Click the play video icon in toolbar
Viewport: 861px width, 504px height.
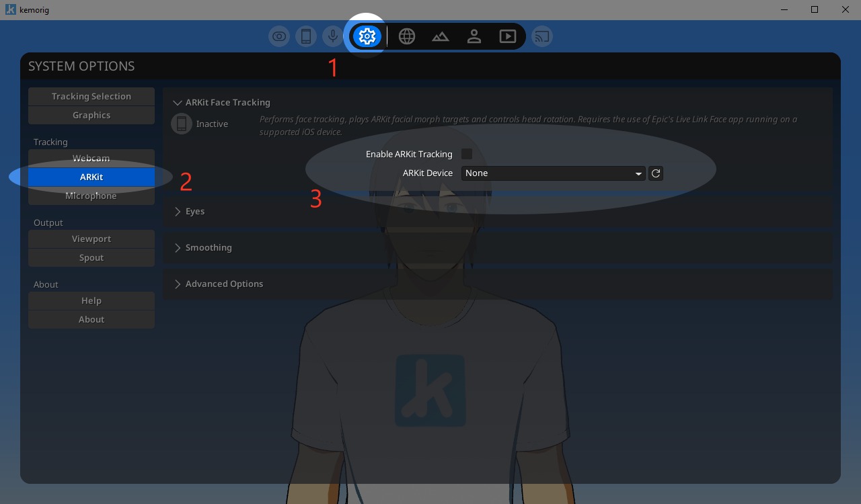point(508,36)
